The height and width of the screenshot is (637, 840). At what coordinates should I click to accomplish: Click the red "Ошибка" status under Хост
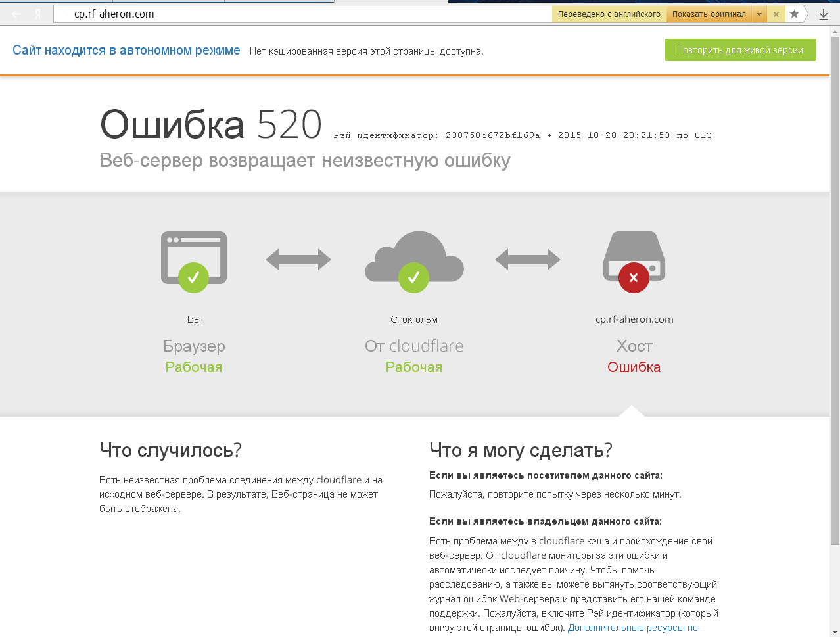[634, 367]
